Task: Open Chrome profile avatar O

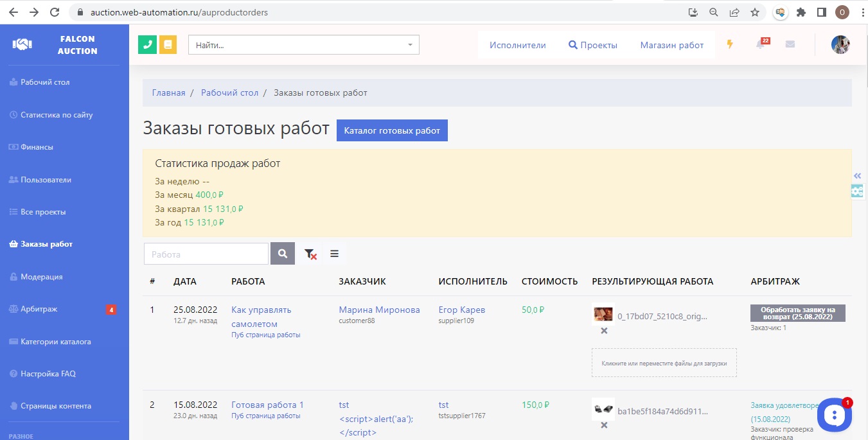Action: click(x=842, y=12)
